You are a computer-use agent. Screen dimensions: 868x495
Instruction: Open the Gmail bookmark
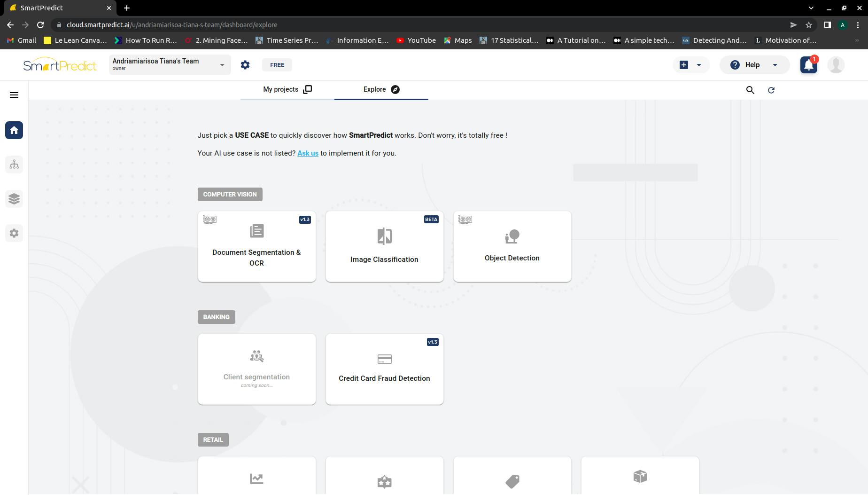[x=22, y=40]
